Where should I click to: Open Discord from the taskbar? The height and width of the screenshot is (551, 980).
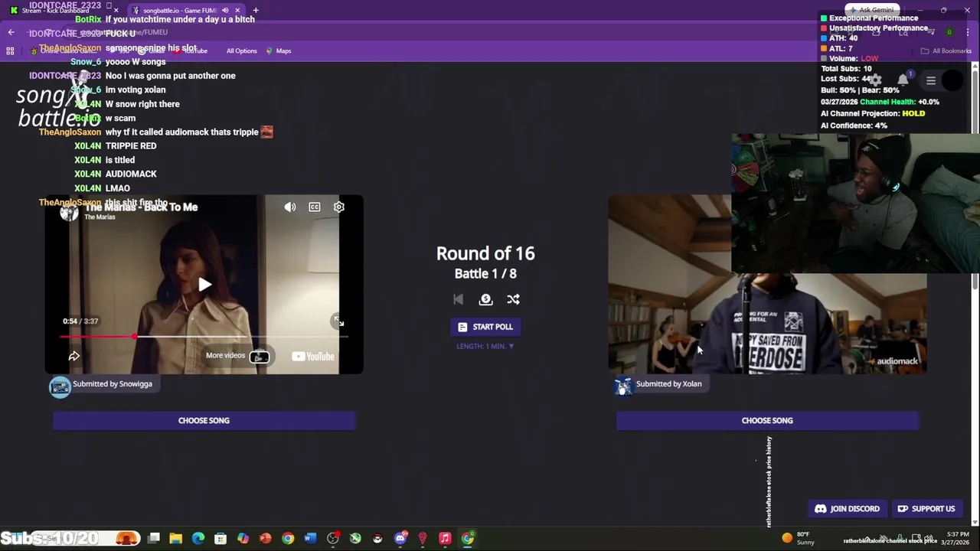(400, 538)
